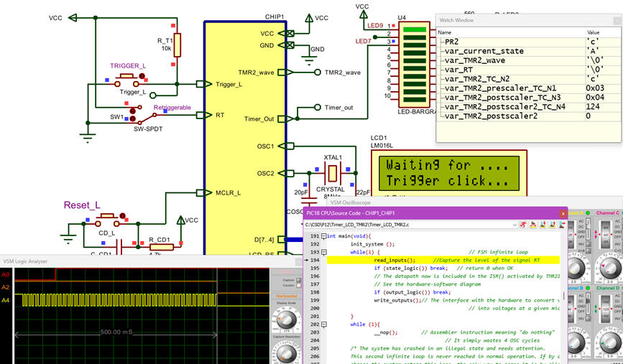The image size is (623, 364).
Task: Open the source file path dropdown
Action: (515, 225)
